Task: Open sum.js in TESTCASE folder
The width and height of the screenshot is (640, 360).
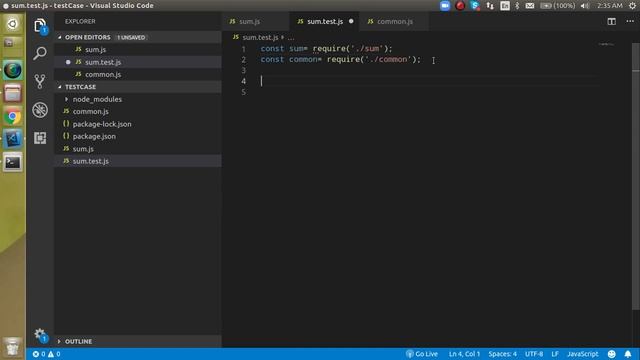Action: click(x=138, y=149)
